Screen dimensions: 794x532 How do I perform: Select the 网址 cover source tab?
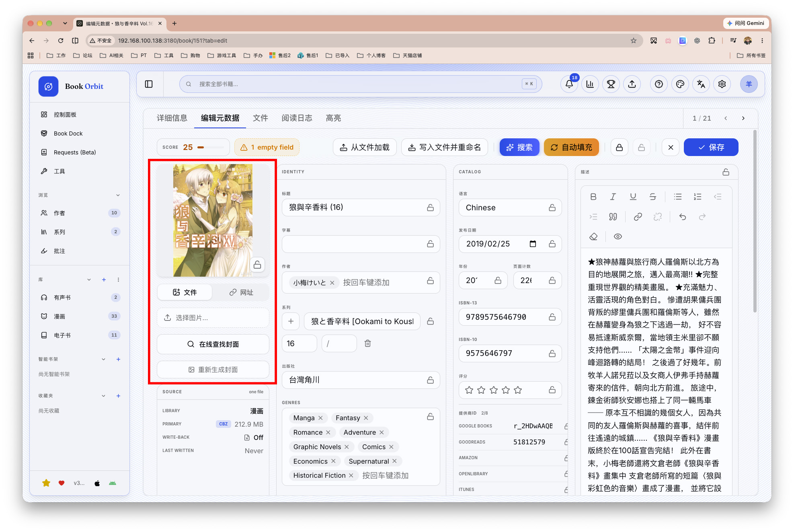241,292
